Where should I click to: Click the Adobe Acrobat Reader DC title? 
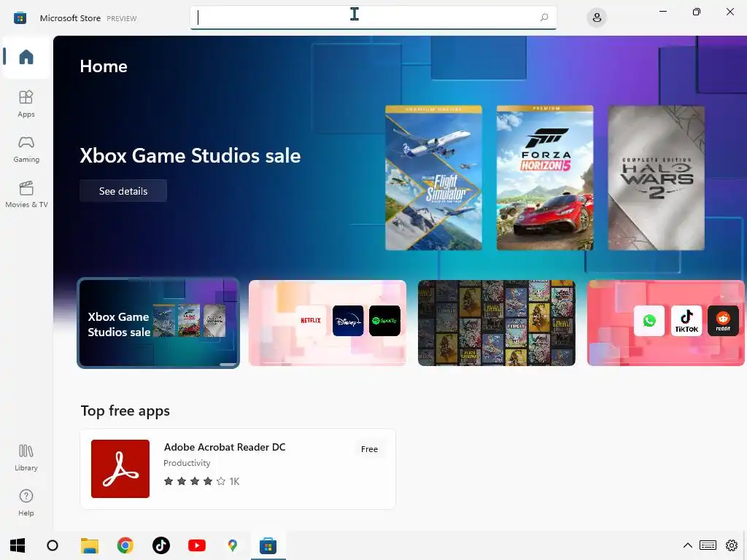click(225, 447)
